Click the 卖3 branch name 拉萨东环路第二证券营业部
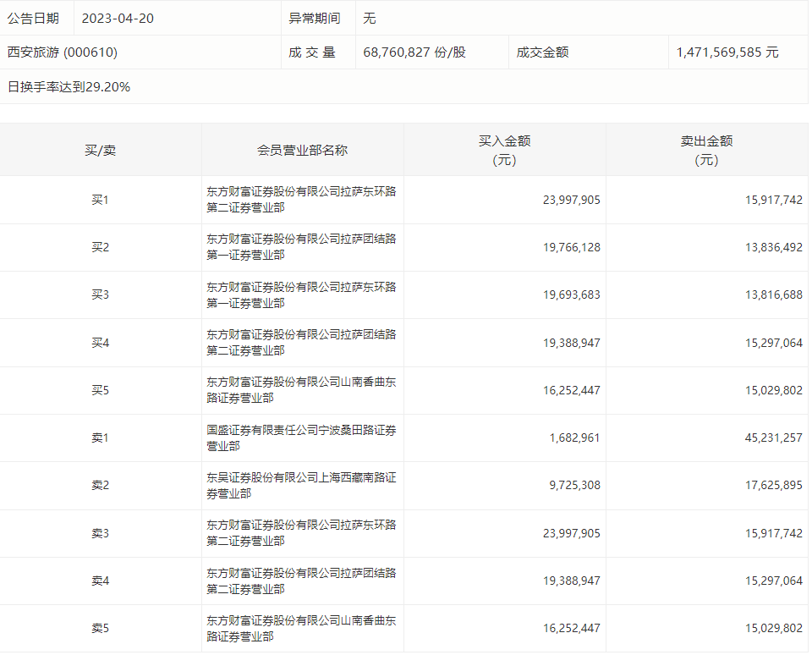812x655 pixels. [x=301, y=533]
